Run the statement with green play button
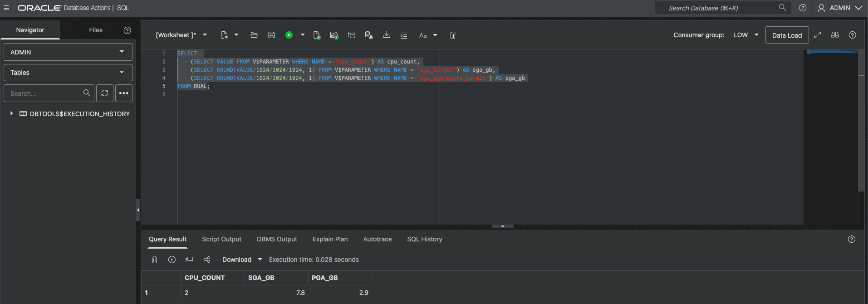The height and width of the screenshot is (304, 868). coord(289,35)
